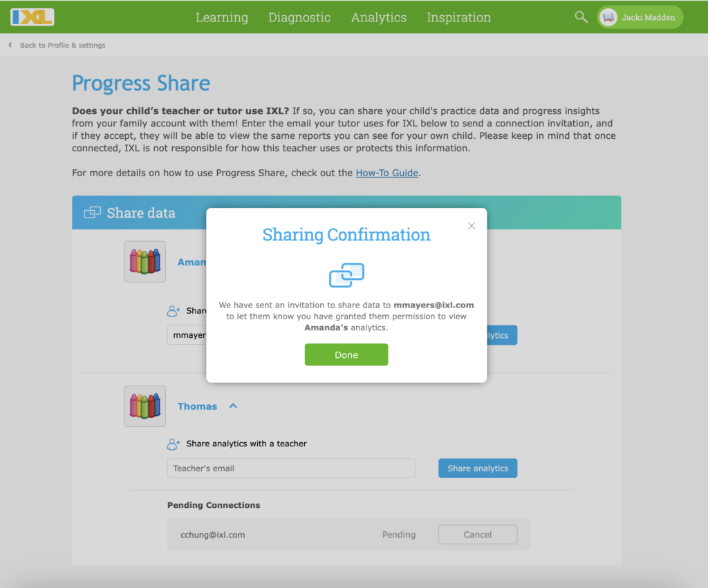Click the Thomas name link
Image resolution: width=708 pixels, height=588 pixels.
click(x=197, y=406)
